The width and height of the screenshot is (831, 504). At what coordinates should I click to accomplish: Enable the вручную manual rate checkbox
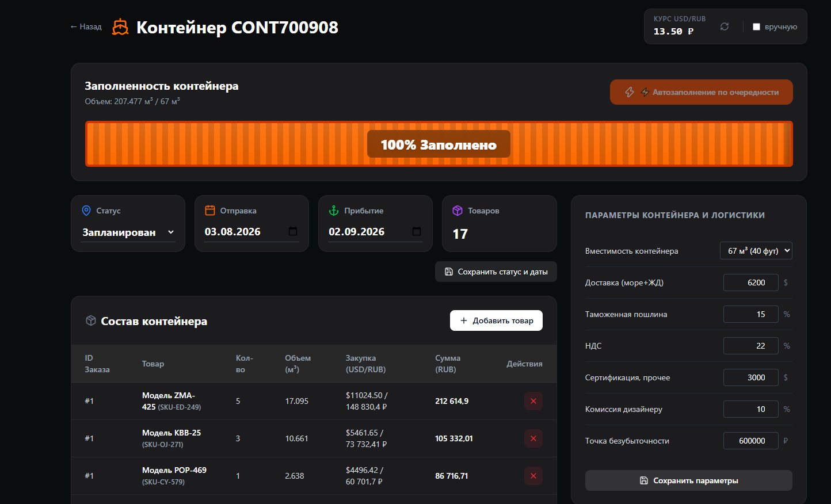pyautogui.click(x=756, y=26)
